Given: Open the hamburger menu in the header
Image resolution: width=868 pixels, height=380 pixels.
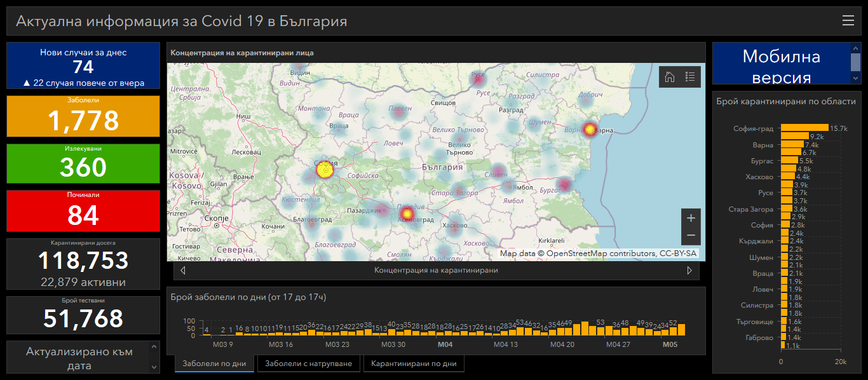Looking at the screenshot, I should [848, 21].
